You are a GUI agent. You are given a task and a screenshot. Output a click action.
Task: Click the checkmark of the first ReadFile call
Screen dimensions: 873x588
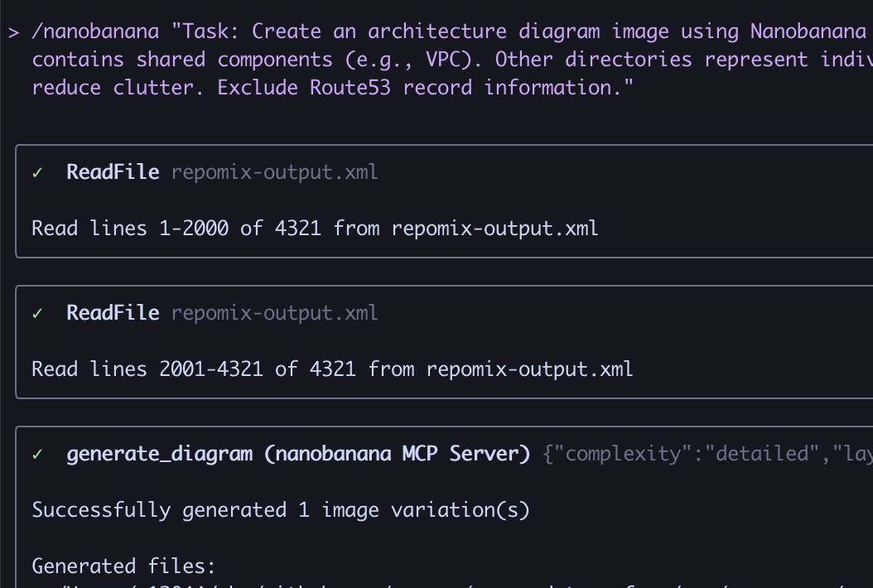pos(37,172)
